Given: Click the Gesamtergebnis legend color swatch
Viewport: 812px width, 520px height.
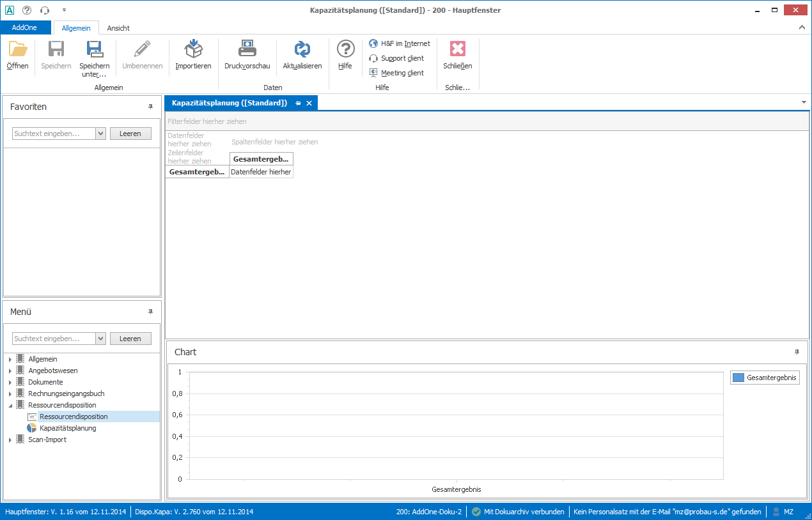Looking at the screenshot, I should coord(738,378).
